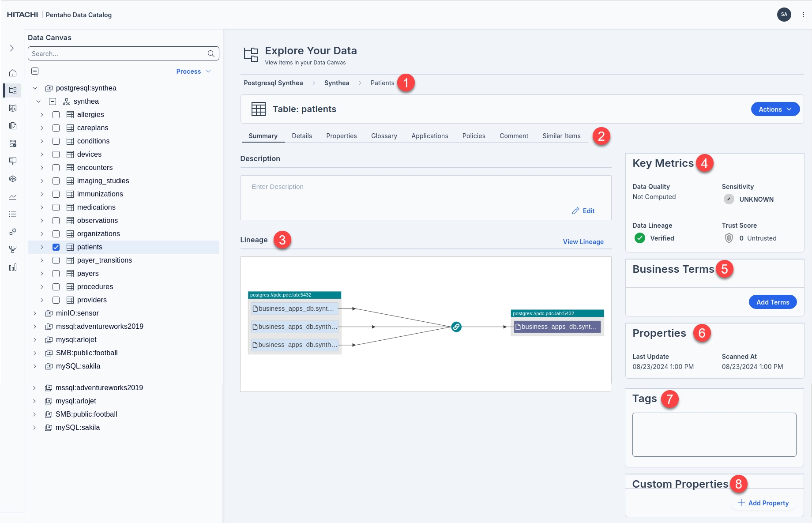Click inside the Tags input box
The image size is (812, 523).
714,435
